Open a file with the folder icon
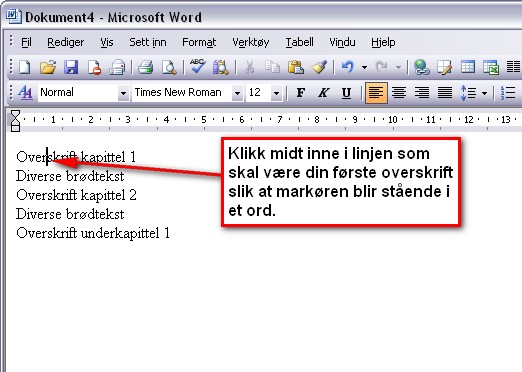Viewport: 522px width, 372px height. (x=48, y=67)
